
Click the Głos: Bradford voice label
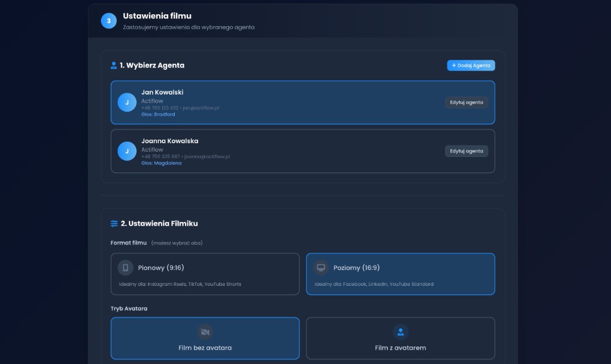pos(158,115)
